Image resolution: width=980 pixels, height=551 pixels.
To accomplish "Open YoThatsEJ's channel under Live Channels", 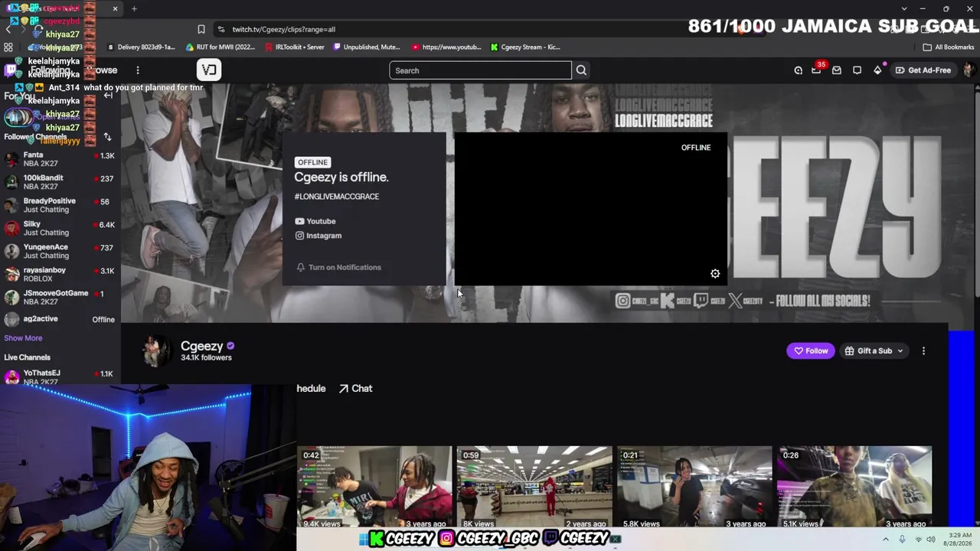I will 59,377.
